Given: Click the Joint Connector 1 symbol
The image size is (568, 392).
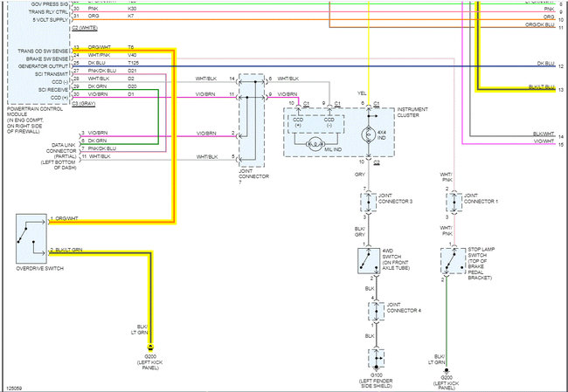Looking at the screenshot, I should tap(454, 203).
